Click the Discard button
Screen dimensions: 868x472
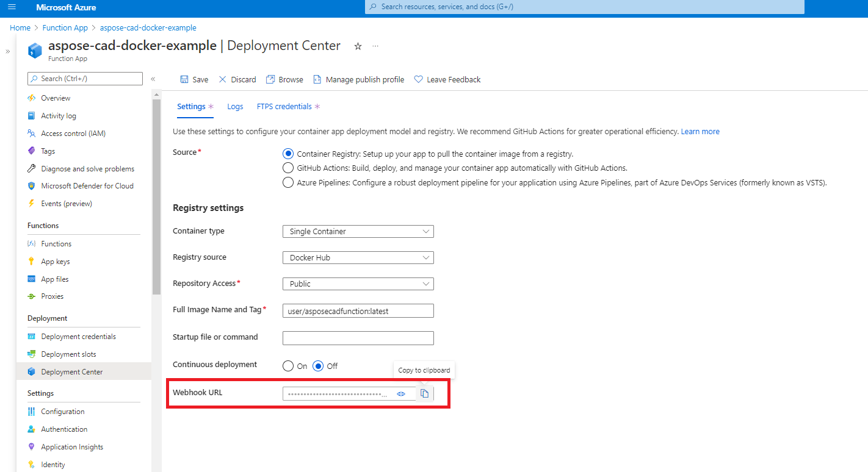coord(237,80)
